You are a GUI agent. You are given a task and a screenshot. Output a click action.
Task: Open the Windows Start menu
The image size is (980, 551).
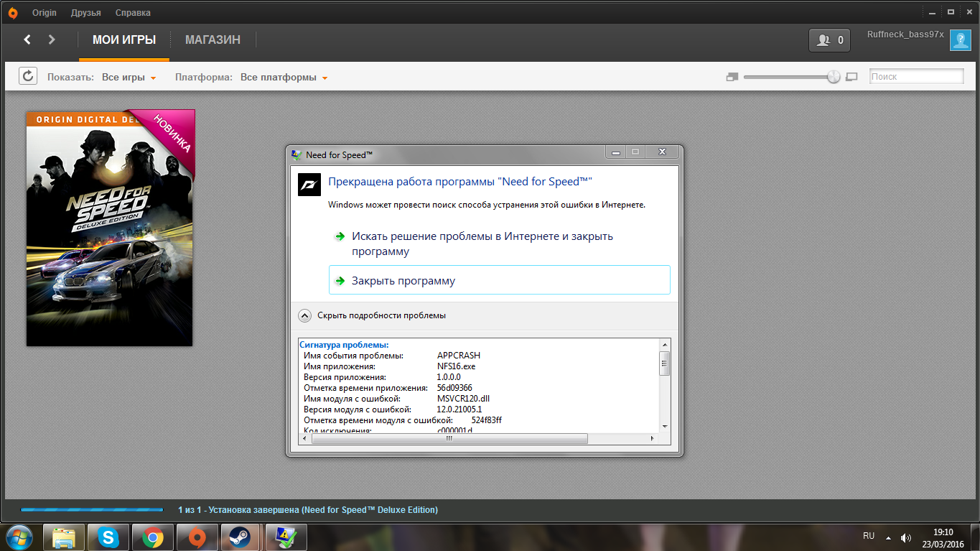pos(19,537)
